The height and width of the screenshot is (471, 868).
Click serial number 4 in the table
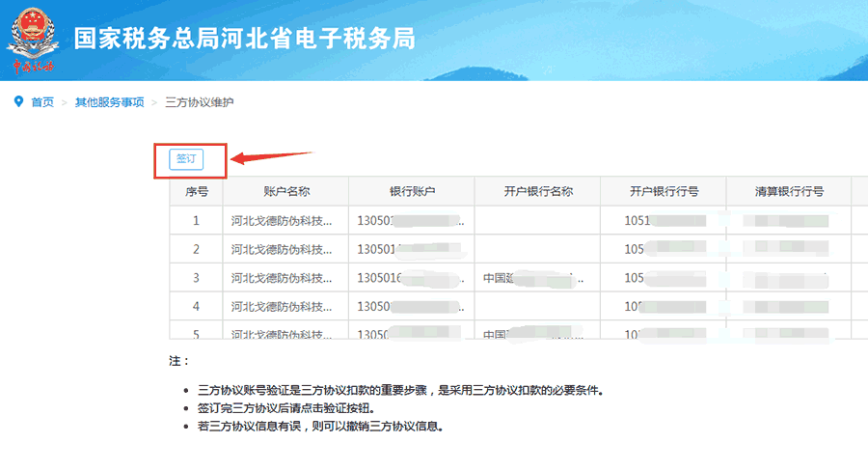coord(196,307)
